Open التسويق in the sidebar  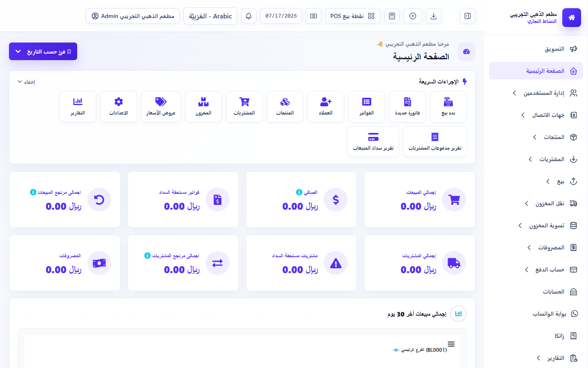[x=536, y=49]
